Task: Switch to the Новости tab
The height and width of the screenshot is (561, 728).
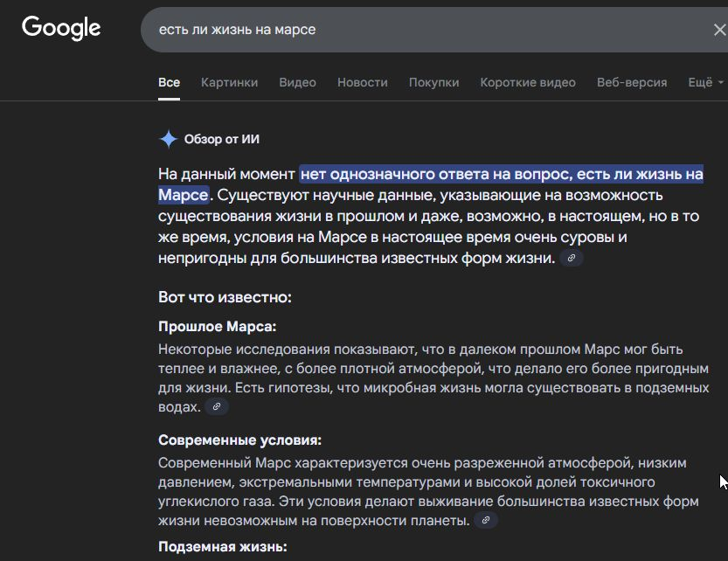Action: tap(363, 81)
